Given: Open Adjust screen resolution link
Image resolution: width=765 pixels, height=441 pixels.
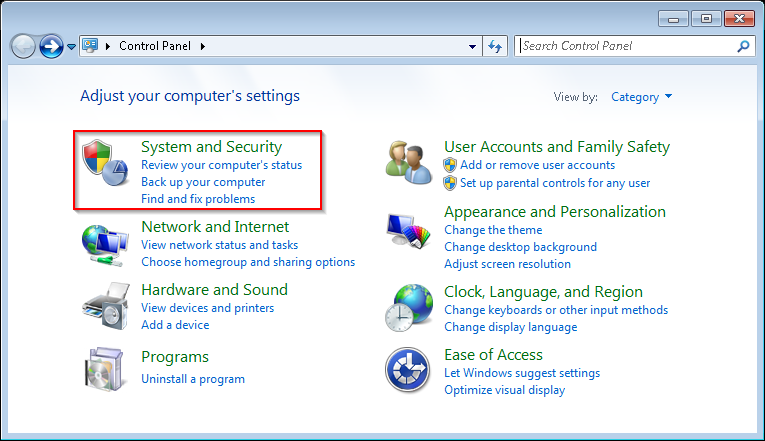Looking at the screenshot, I should pos(507,264).
